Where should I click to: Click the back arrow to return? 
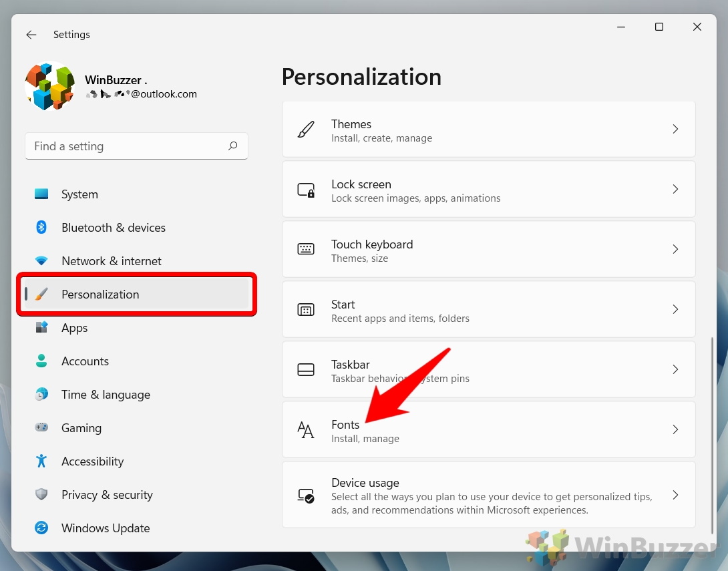31,34
